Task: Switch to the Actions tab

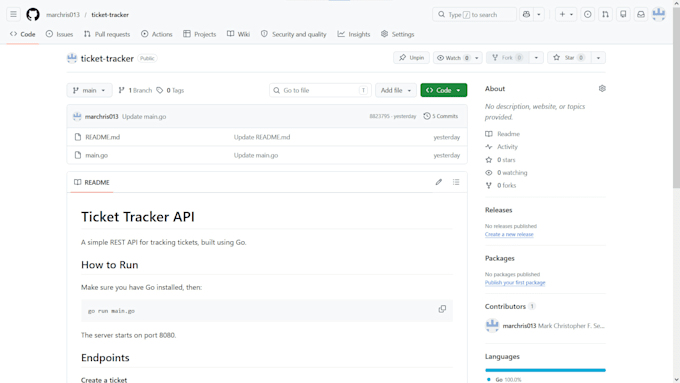Action: tap(157, 34)
